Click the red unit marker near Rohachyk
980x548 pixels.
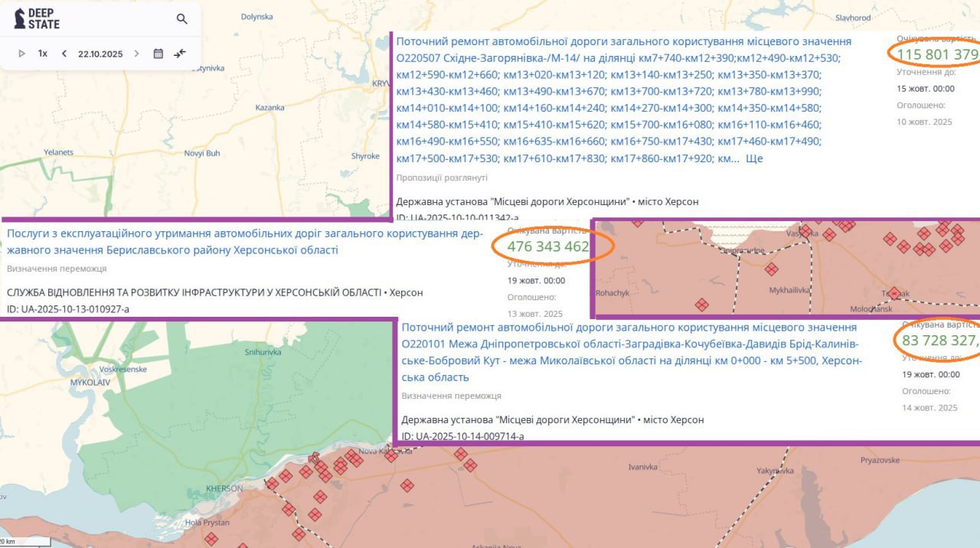click(x=701, y=305)
